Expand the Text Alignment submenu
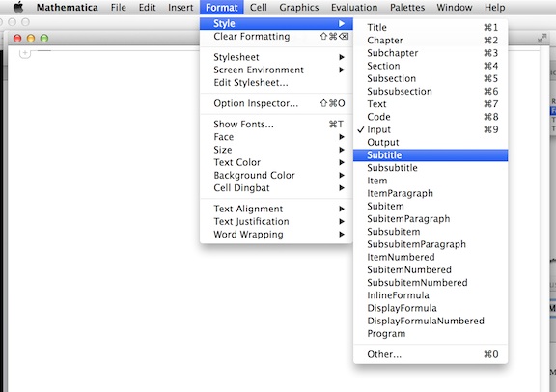 276,209
